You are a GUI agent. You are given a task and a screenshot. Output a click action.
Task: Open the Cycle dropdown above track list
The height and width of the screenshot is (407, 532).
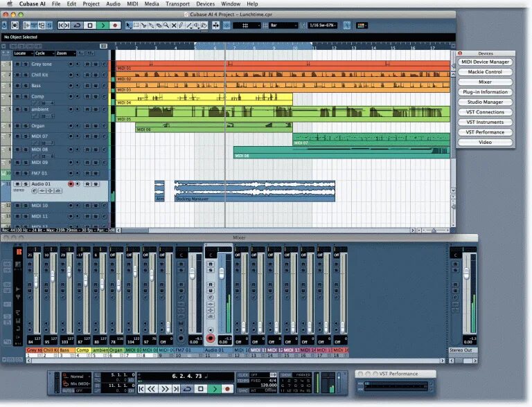(44, 53)
